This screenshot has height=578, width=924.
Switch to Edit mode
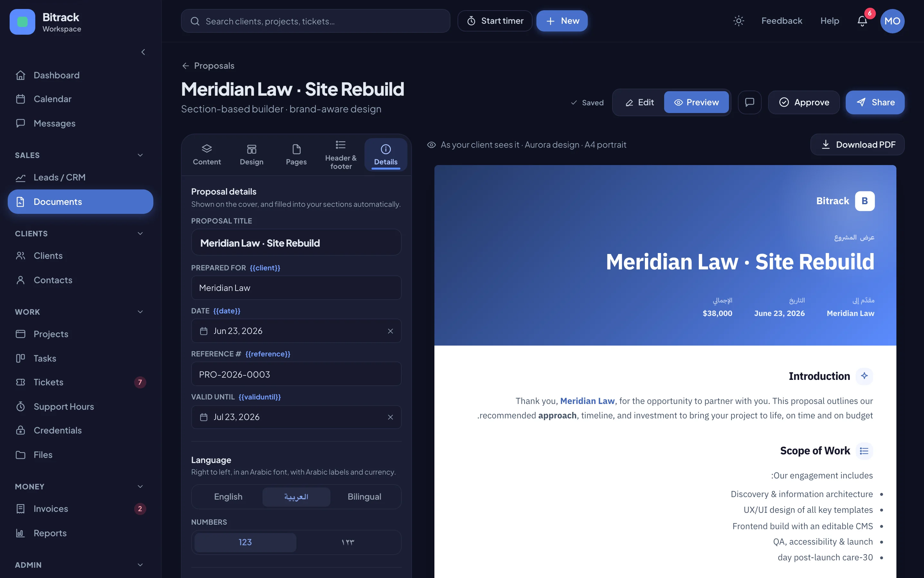[x=639, y=102]
